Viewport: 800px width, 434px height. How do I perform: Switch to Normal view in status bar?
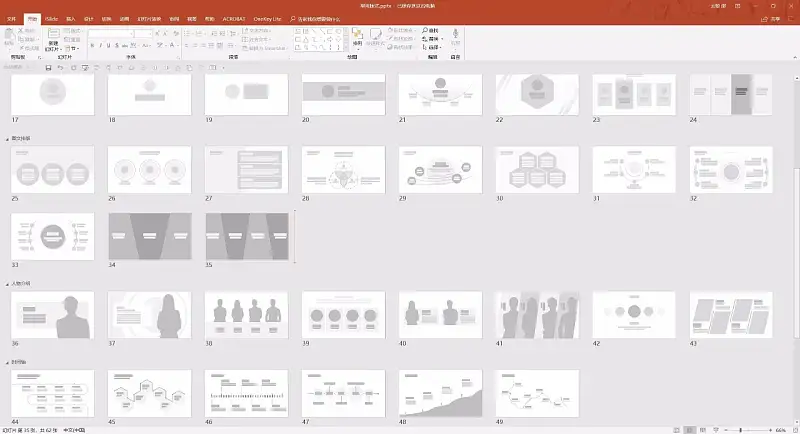pos(677,430)
